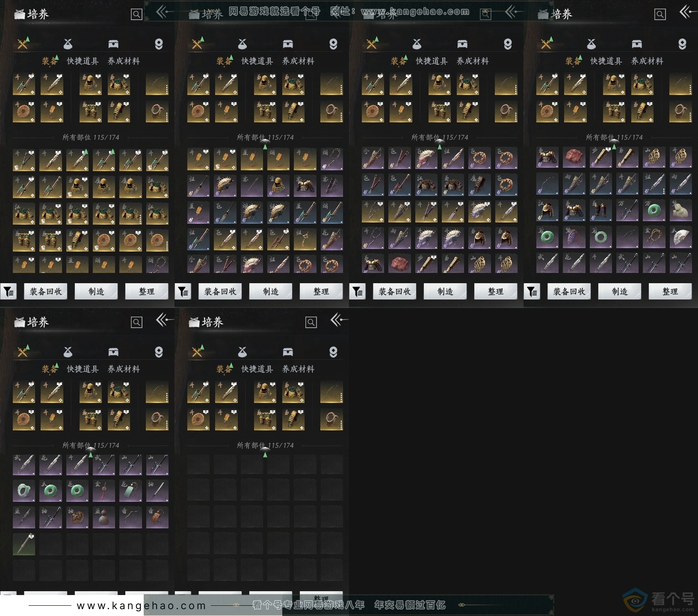Select green-background weapon item in bottom-left panel
Image resolution: width=698 pixels, height=616 pixels.
[24, 544]
